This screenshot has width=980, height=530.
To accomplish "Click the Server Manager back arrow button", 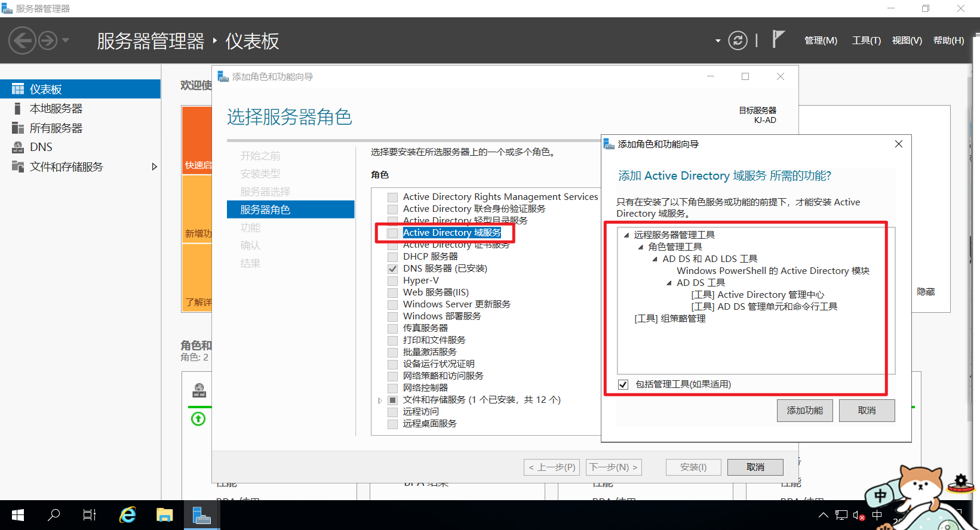I will (x=23, y=41).
